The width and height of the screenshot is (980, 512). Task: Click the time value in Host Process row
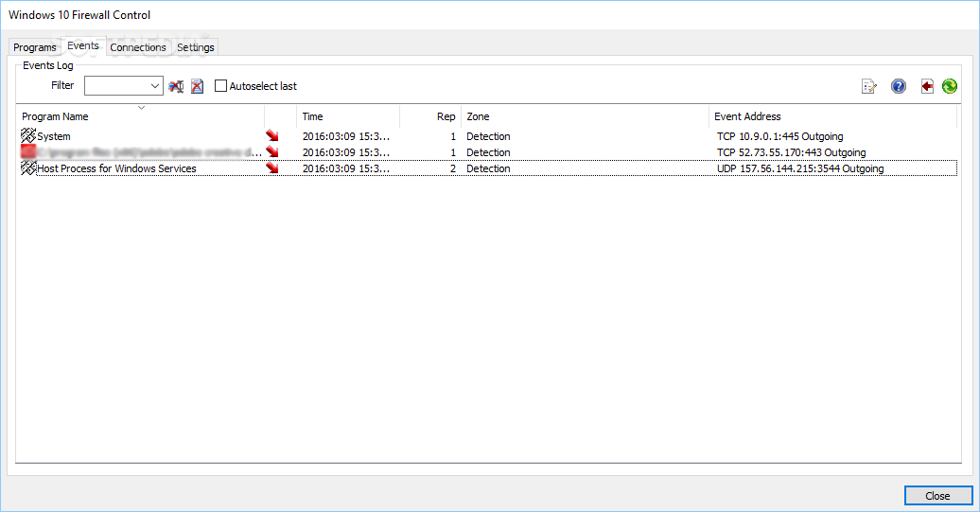(345, 168)
